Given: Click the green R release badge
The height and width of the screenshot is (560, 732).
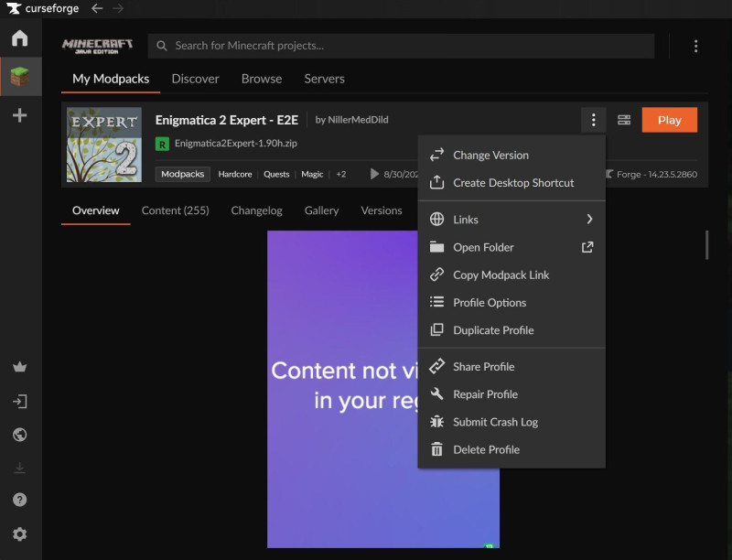Looking at the screenshot, I should click(x=162, y=145).
